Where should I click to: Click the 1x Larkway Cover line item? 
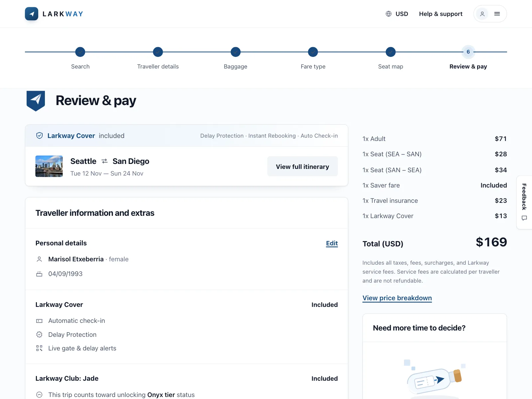435,216
